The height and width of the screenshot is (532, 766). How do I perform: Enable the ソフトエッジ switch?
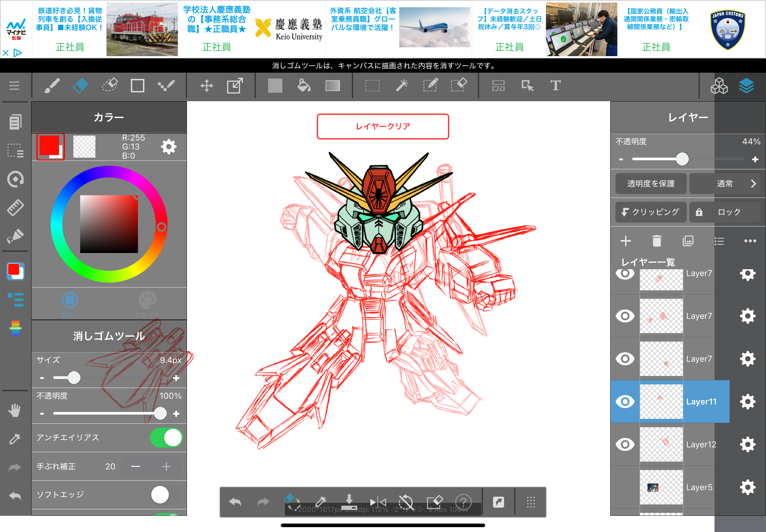pyautogui.click(x=166, y=495)
